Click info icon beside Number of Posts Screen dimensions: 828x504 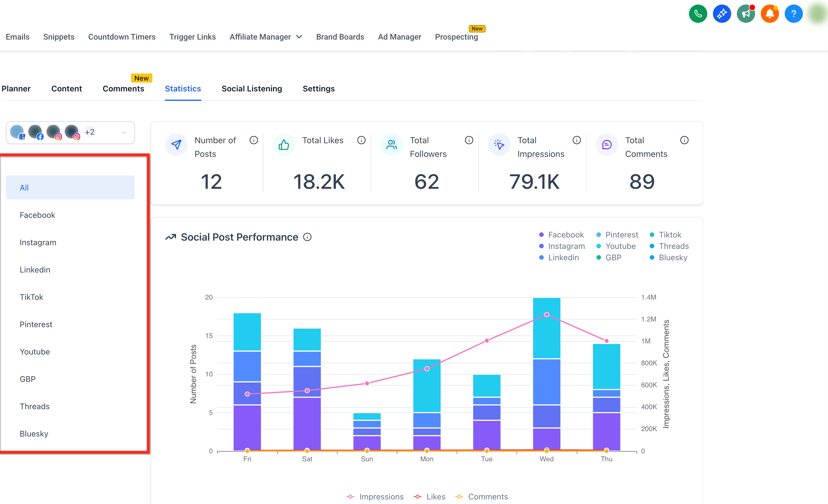click(254, 140)
